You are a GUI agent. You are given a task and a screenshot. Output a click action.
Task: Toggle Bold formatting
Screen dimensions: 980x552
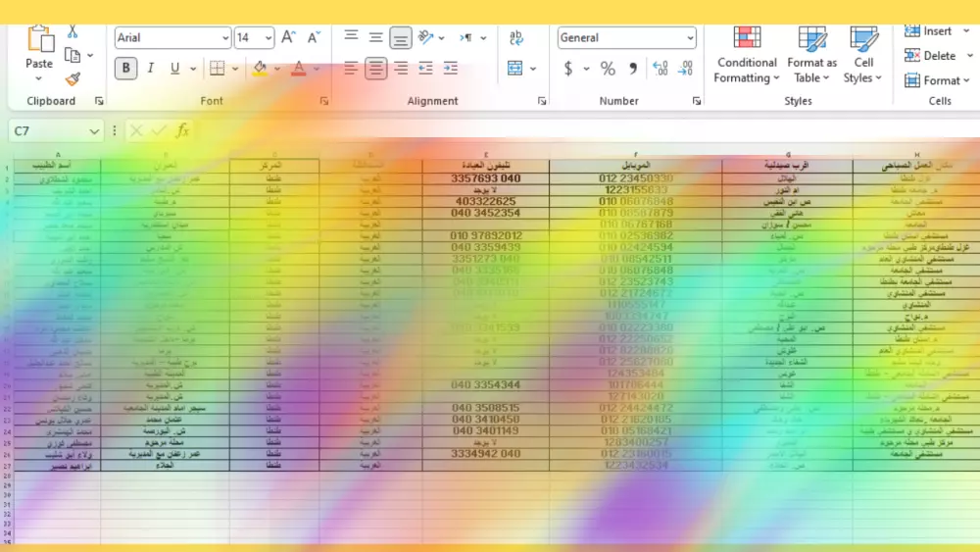(125, 68)
